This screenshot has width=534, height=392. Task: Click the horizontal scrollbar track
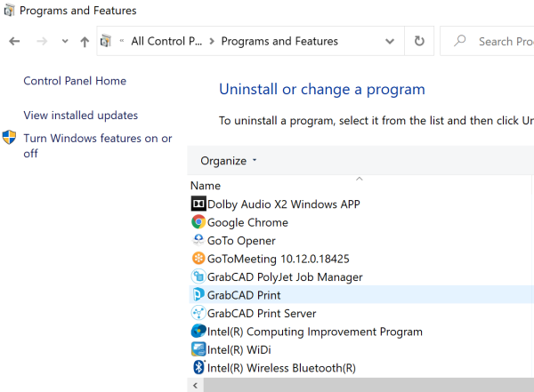point(368,385)
